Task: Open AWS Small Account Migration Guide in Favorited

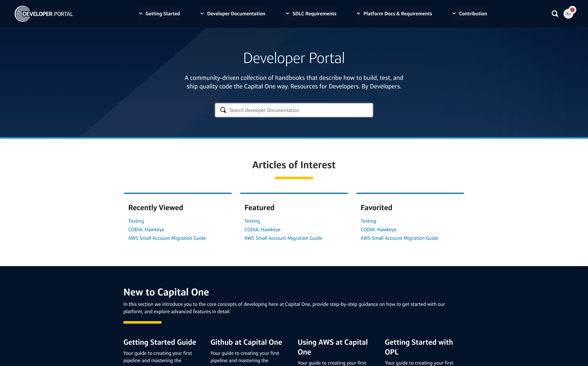Action: tap(399, 238)
